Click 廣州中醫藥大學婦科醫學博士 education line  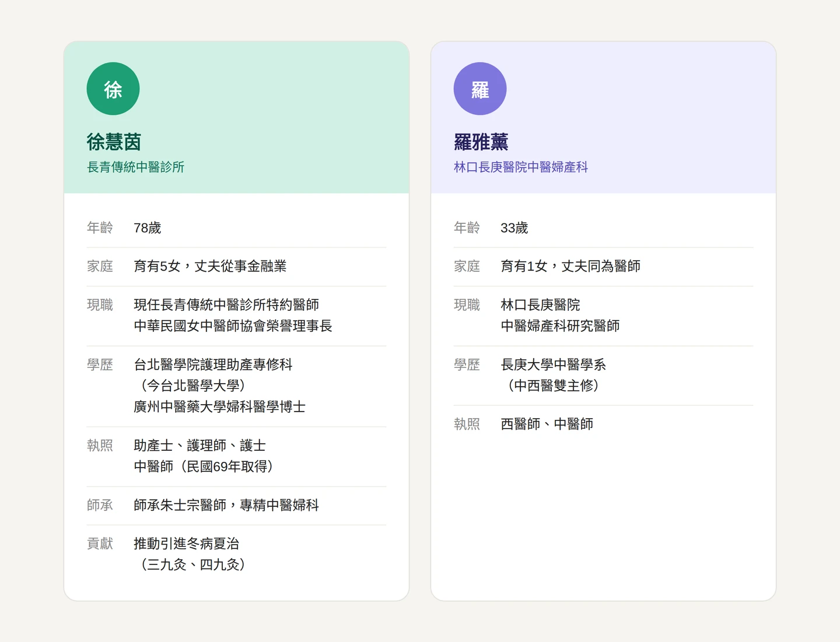pyautogui.click(x=219, y=407)
